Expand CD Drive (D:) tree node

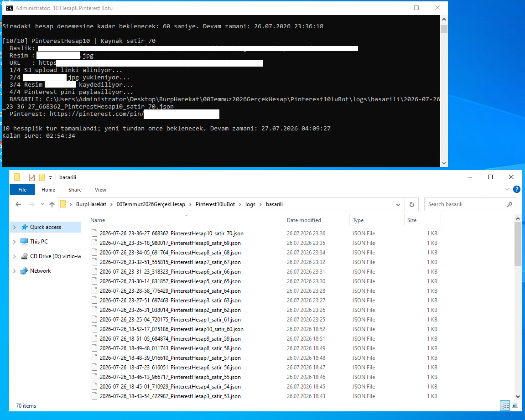[15, 256]
